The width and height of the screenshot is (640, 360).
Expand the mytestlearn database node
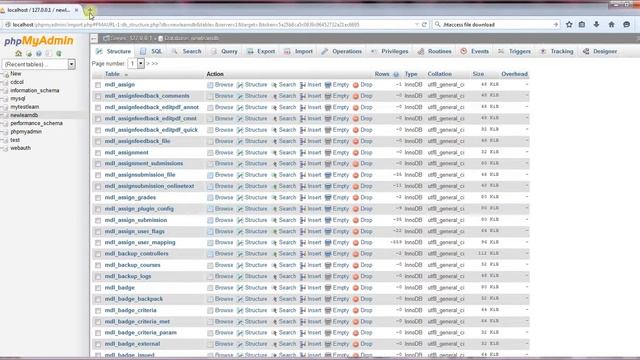click(5, 107)
